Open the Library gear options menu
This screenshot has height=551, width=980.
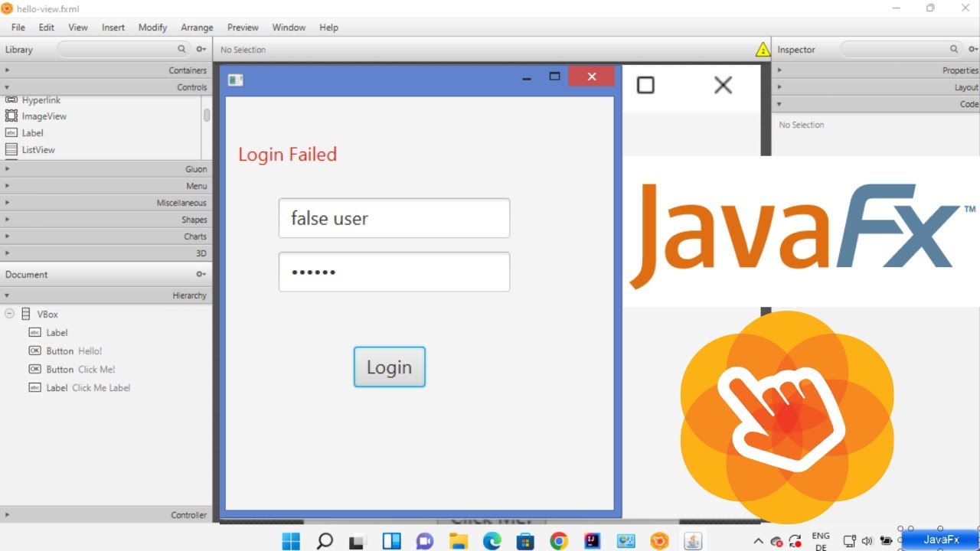201,49
